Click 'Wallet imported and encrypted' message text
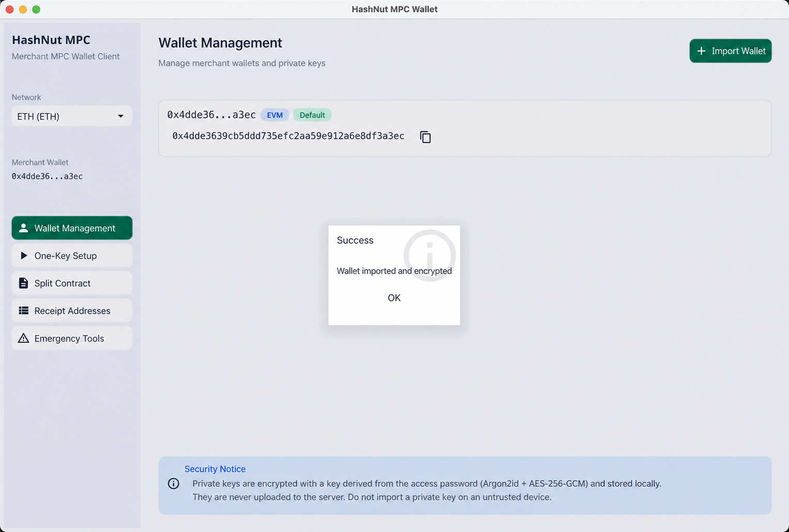789x532 pixels. point(394,271)
